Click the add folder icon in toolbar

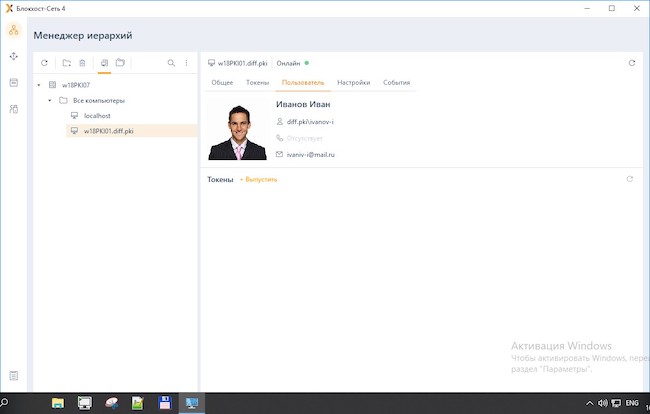[x=66, y=63]
